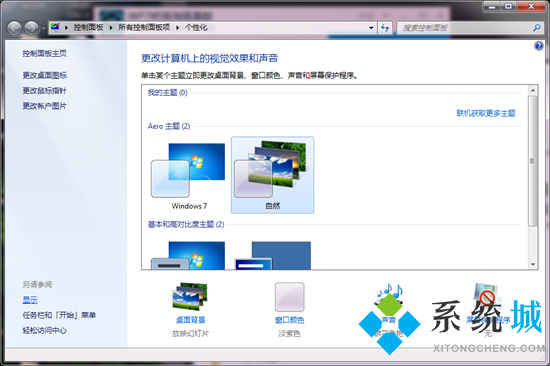Select 个性化 breadcrumb
This screenshot has height=366, width=550.
(196, 27)
